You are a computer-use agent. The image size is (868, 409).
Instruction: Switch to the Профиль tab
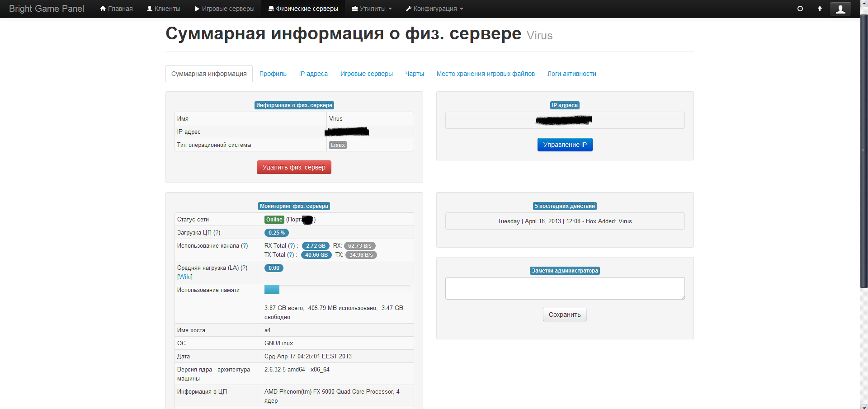pos(273,74)
